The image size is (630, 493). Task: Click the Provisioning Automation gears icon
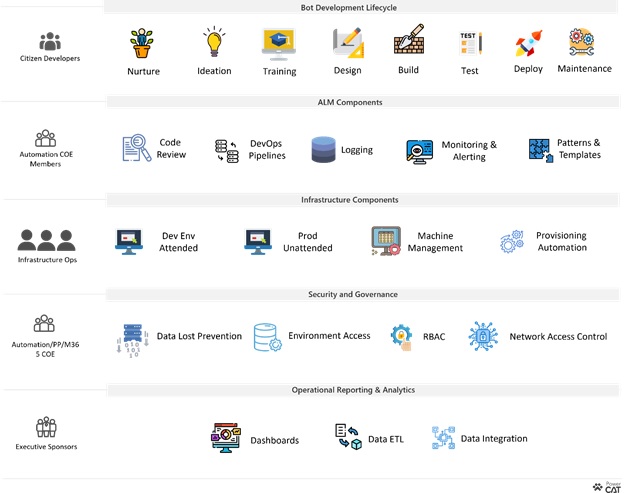pyautogui.click(x=512, y=241)
